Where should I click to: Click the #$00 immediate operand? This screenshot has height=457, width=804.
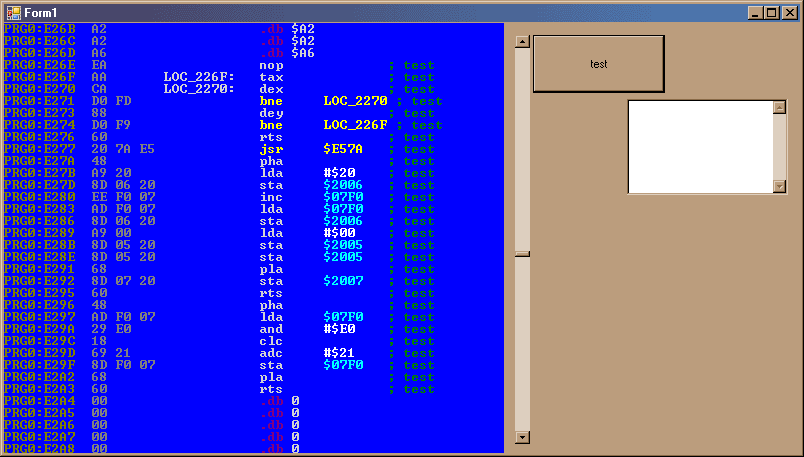coord(339,233)
